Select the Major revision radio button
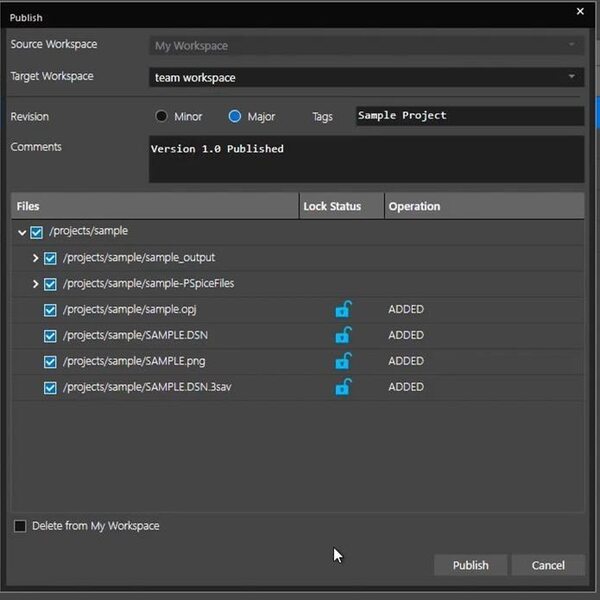 point(235,116)
